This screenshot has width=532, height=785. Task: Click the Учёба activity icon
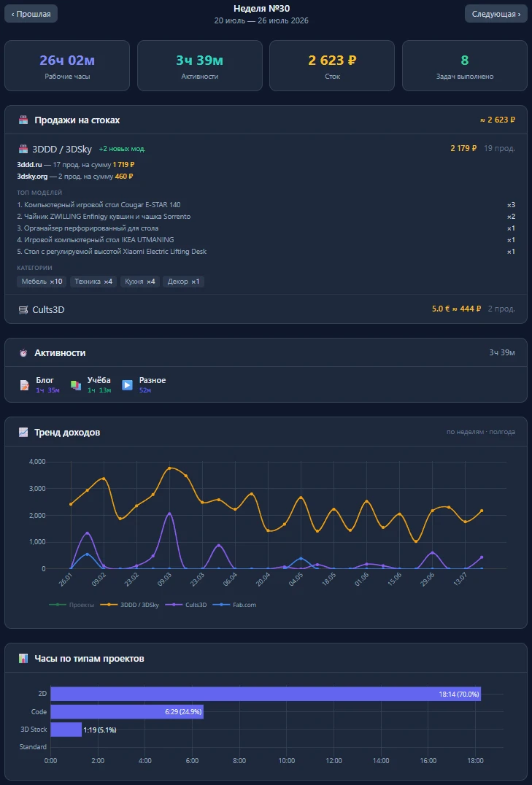[x=76, y=385]
